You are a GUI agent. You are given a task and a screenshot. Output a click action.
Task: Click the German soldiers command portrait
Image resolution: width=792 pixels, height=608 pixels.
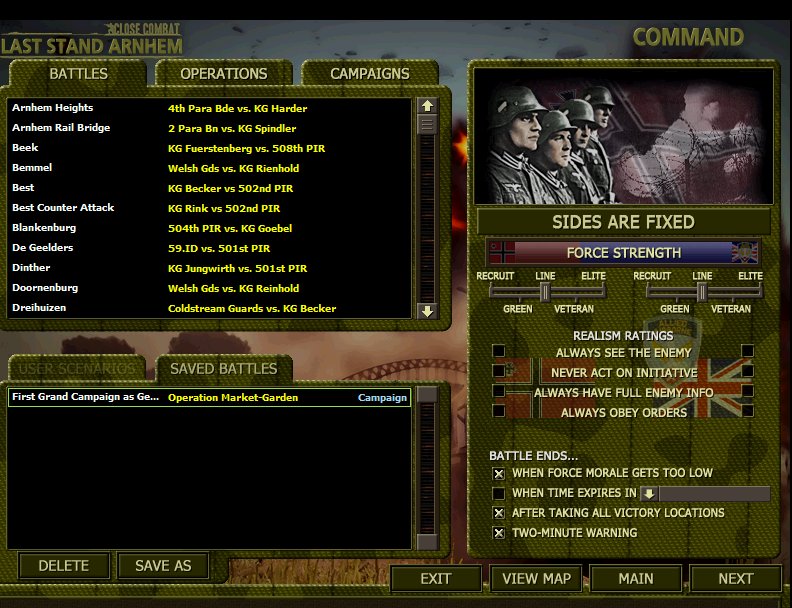pos(623,136)
